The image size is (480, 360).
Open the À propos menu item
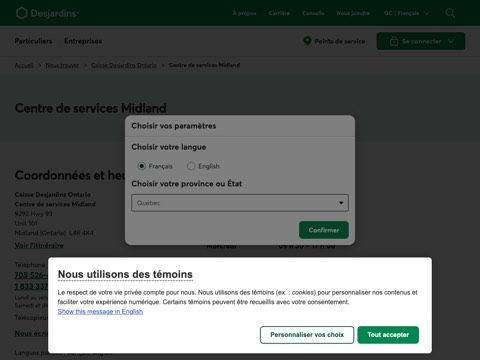pos(245,13)
